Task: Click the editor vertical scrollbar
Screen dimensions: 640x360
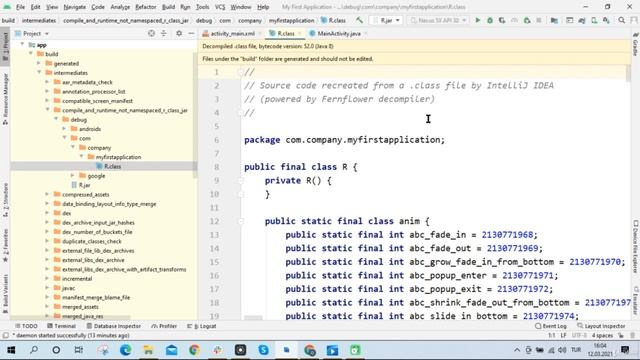Action: point(628,73)
